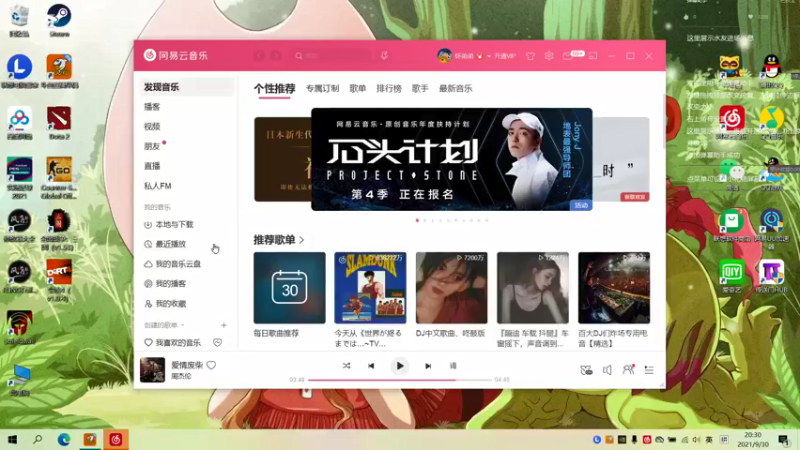The width and height of the screenshot is (800, 450).
Task: Open the 百大DJ现场专用电音 playlist cover
Action: (614, 288)
